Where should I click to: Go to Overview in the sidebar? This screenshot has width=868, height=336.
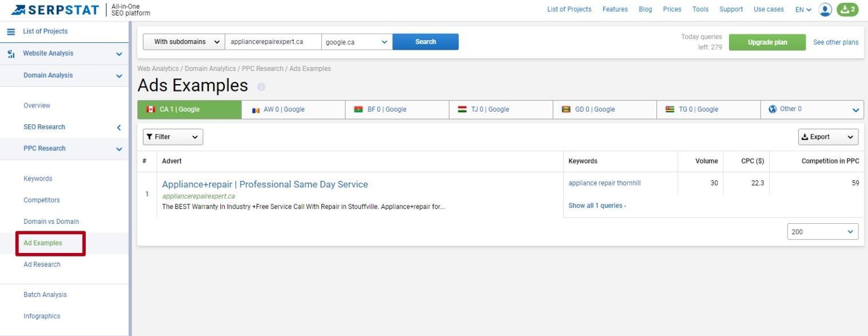pyautogui.click(x=37, y=105)
